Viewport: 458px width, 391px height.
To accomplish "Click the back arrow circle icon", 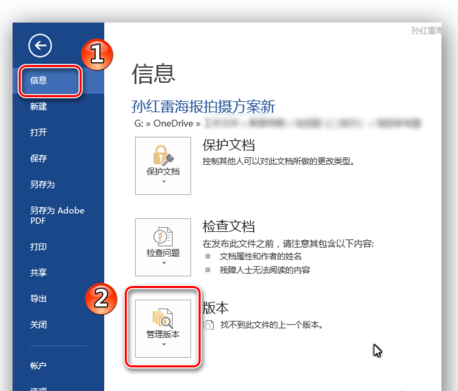I will pyautogui.click(x=40, y=46).
